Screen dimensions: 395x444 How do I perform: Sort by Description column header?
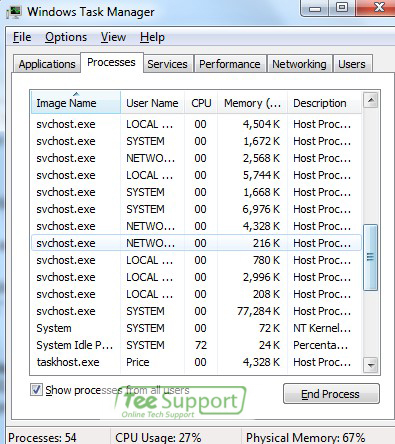(324, 103)
